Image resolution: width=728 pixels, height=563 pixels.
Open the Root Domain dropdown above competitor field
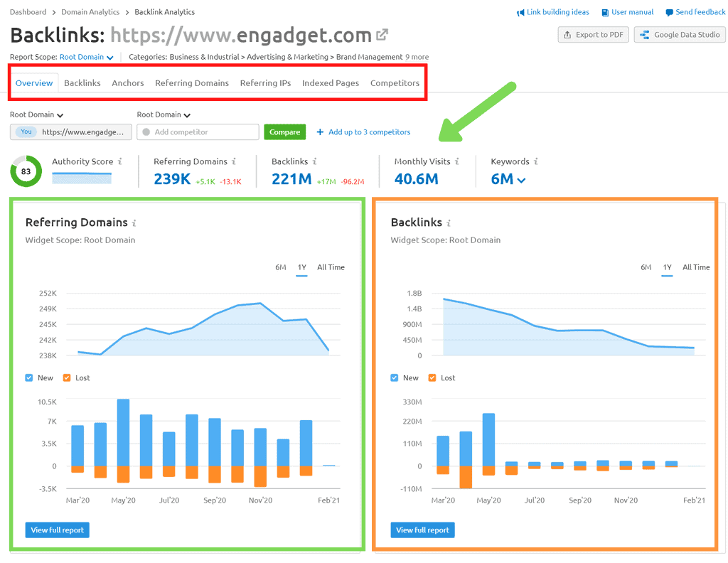tap(164, 114)
